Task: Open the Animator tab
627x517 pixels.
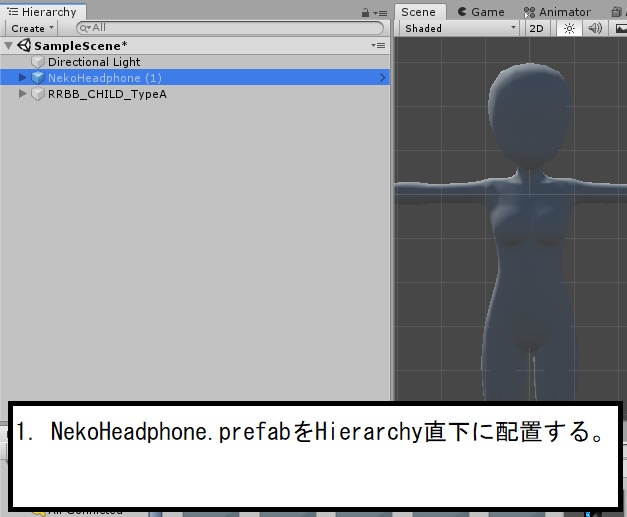Action: pyautogui.click(x=557, y=12)
